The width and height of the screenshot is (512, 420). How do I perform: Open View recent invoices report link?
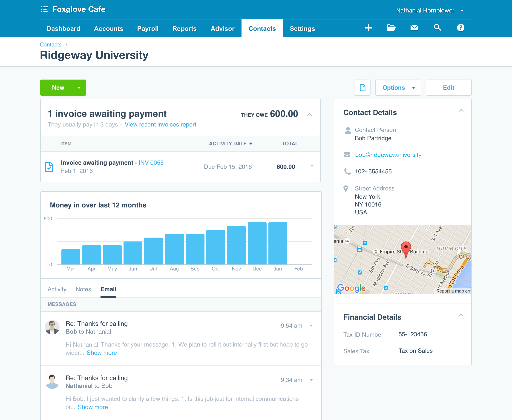[x=160, y=125]
